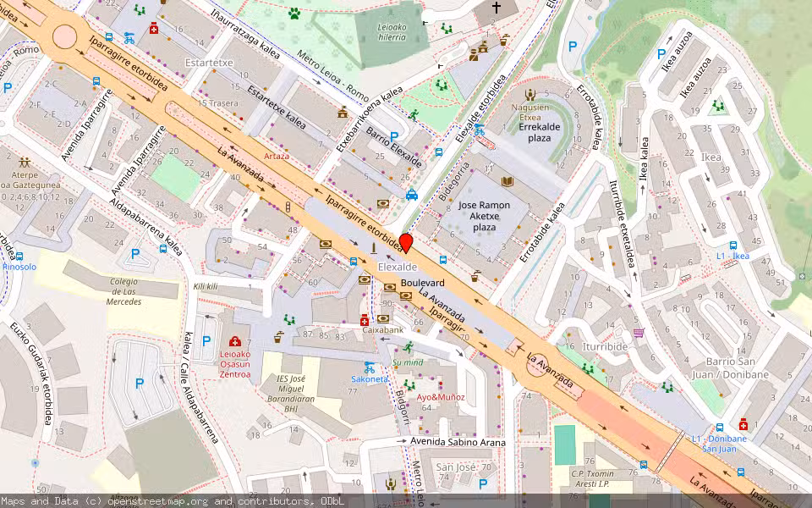Image resolution: width=812 pixels, height=508 pixels.
Task: Select the 15 Trasera address label
Action: 217,103
